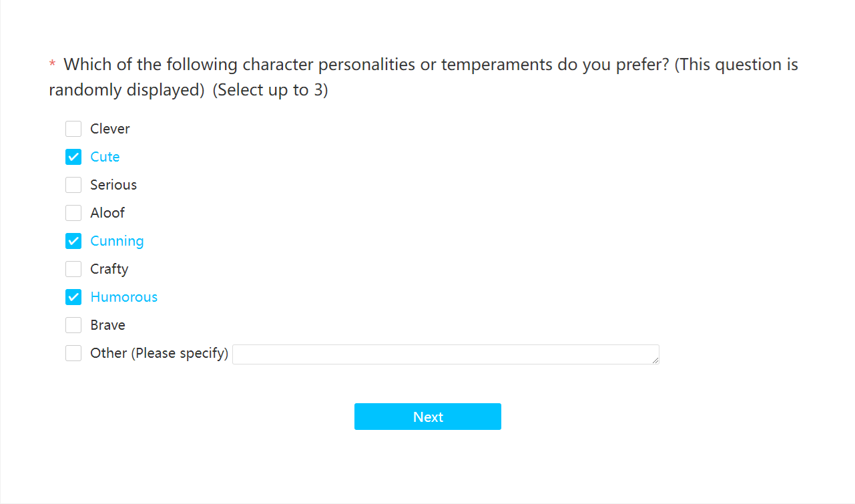Enable the Crafty checkbox

[73, 269]
